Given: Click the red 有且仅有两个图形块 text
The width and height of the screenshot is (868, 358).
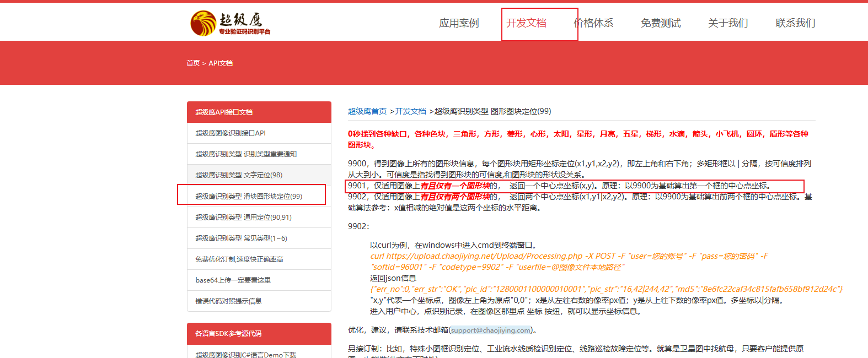Looking at the screenshot, I should tap(455, 197).
